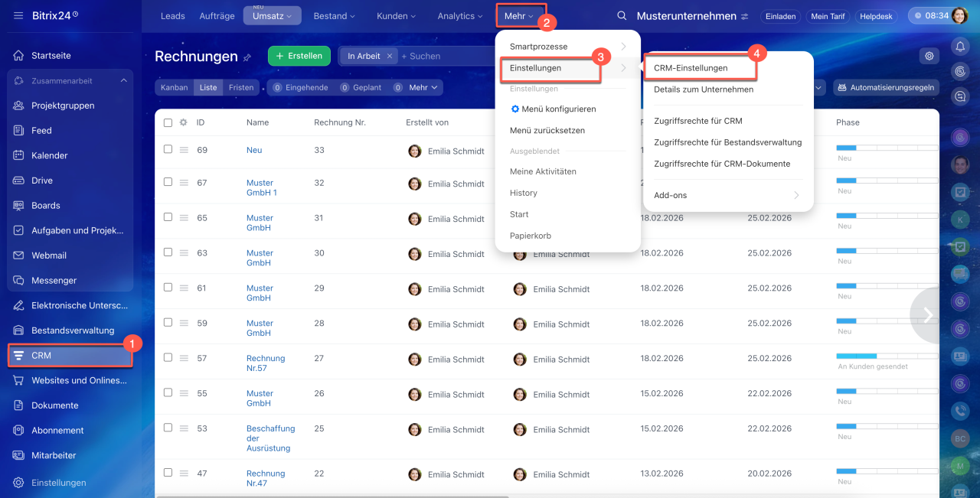The image size is (980, 498).
Task: Switch to Kanban view tab
Action: pos(175,87)
